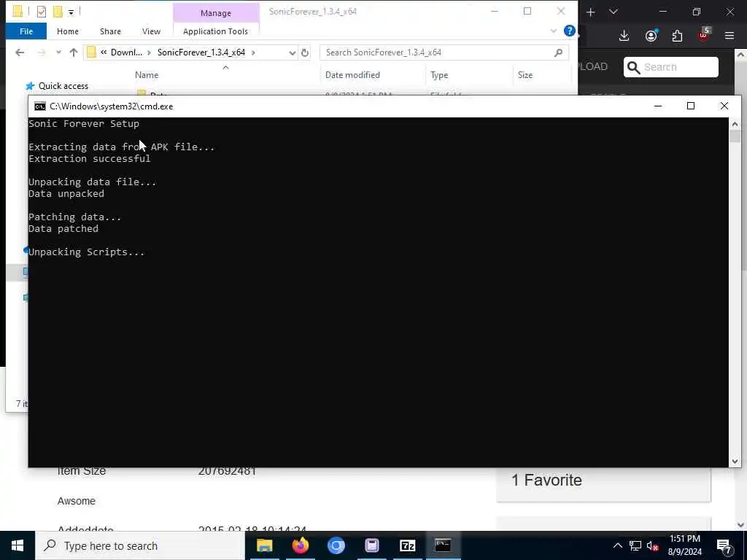The height and width of the screenshot is (560, 747).
Task: Click SonicForever_1.3.4_x64 breadcrumb segment
Action: pyautogui.click(x=201, y=52)
